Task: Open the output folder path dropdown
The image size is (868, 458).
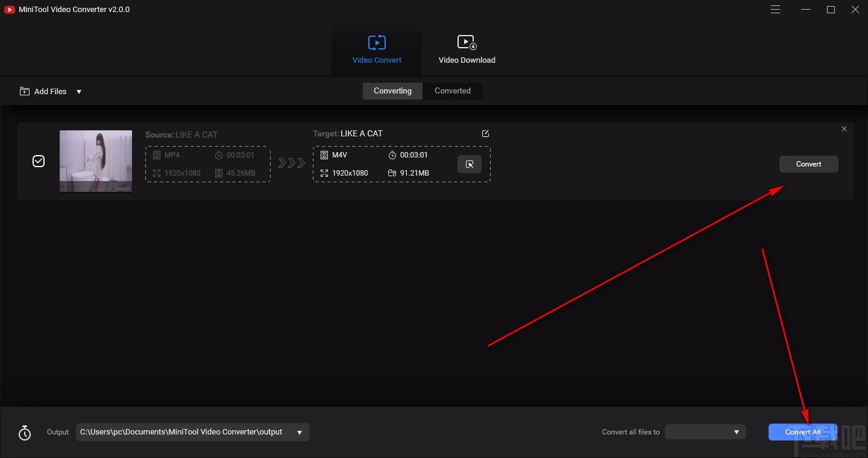Action: click(193, 432)
